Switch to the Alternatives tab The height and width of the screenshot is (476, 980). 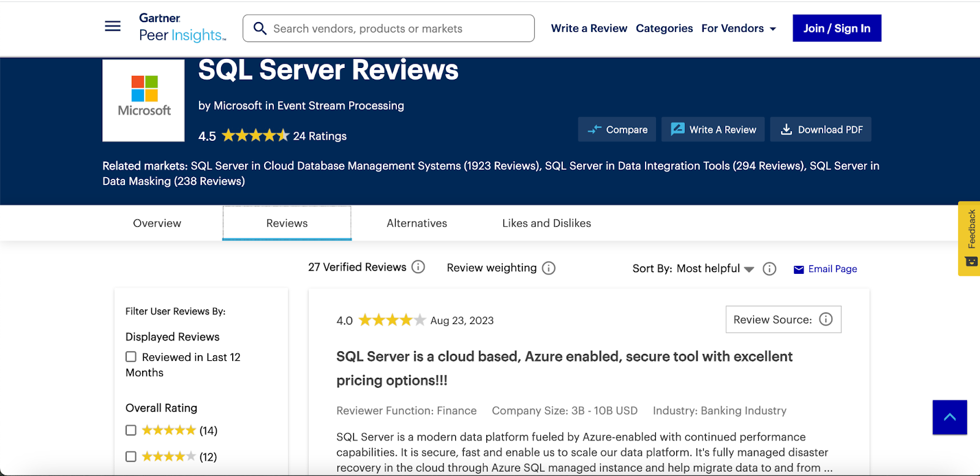point(417,223)
